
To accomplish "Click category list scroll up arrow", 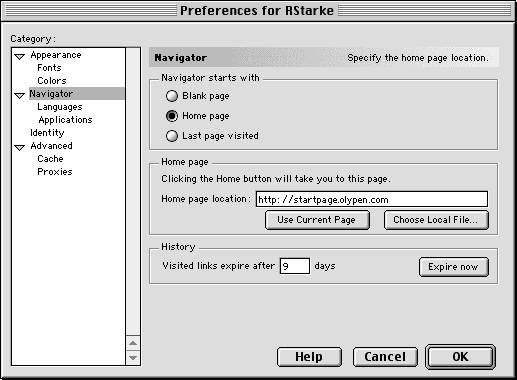I will pos(133,343).
